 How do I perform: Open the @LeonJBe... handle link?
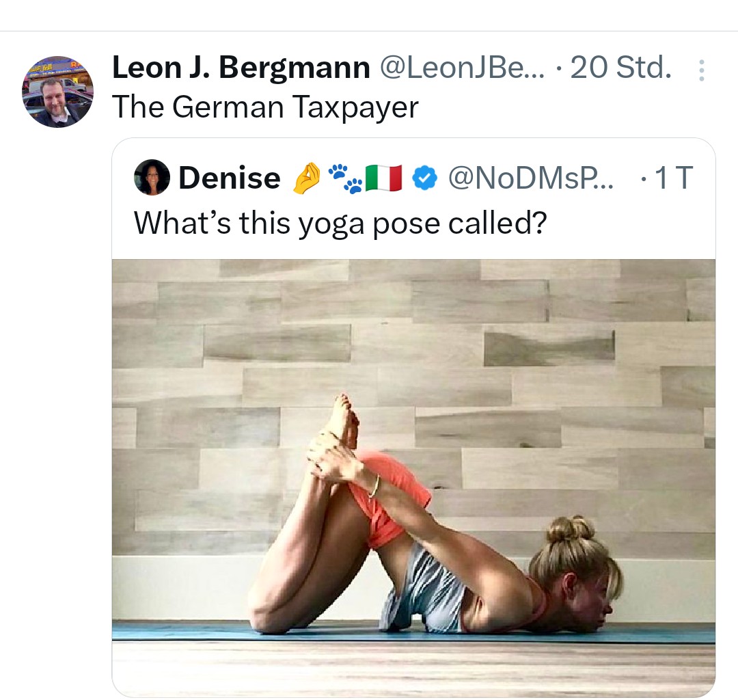tap(462, 68)
